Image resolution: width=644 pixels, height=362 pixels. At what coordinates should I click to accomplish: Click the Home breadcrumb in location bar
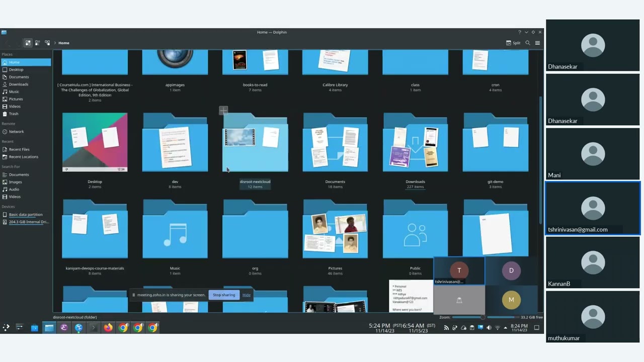(64, 43)
